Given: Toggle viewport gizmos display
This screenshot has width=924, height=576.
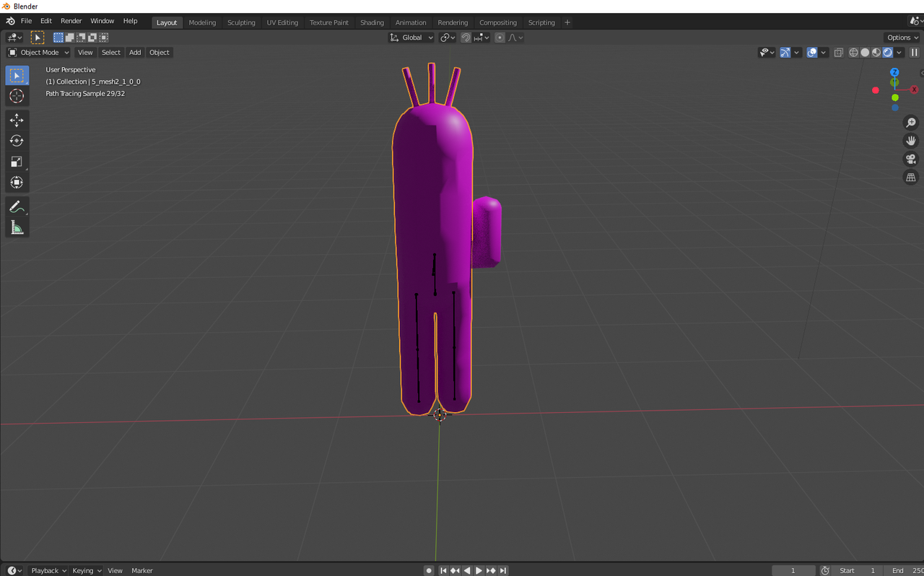Looking at the screenshot, I should [785, 52].
